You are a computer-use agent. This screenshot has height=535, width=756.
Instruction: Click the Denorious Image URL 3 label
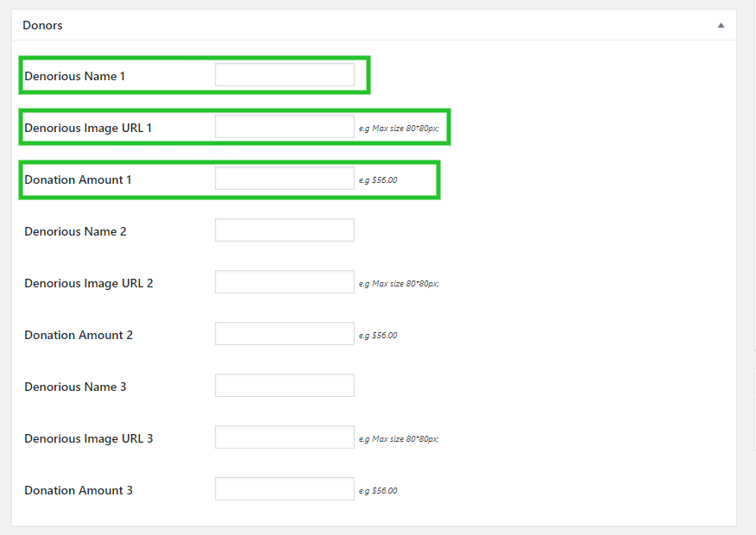[89, 438]
